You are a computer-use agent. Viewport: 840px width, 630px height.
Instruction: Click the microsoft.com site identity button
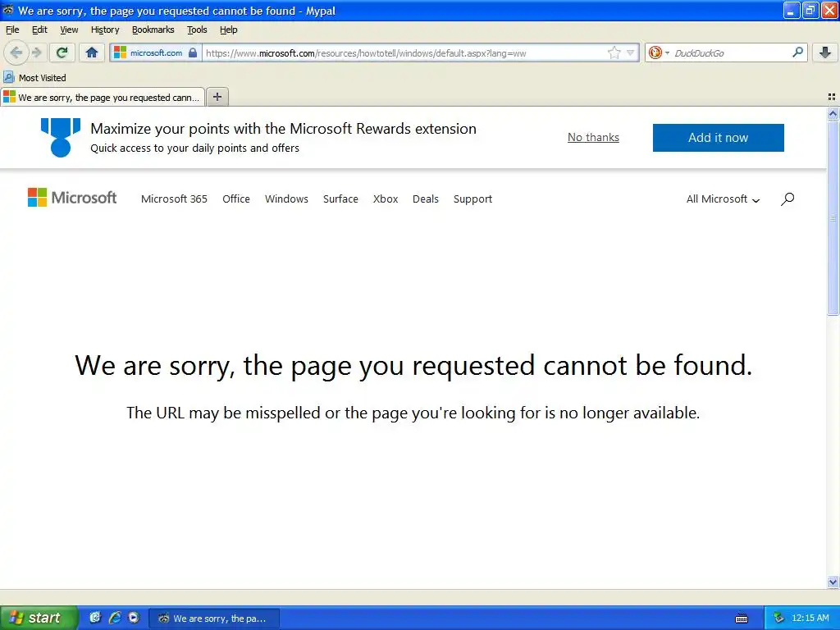point(156,52)
